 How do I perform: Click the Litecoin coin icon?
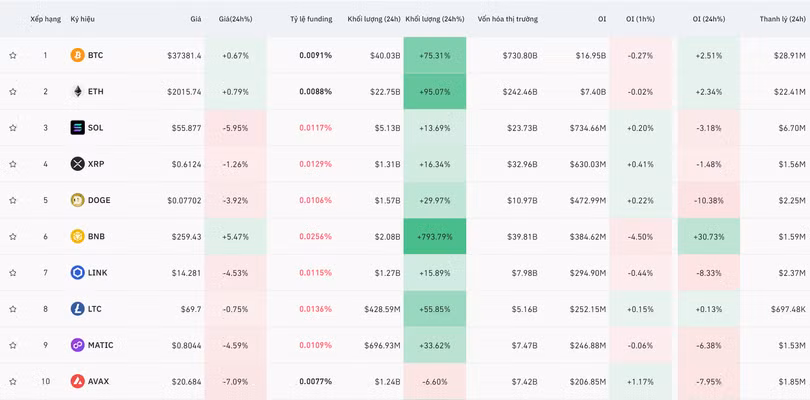[77, 309]
